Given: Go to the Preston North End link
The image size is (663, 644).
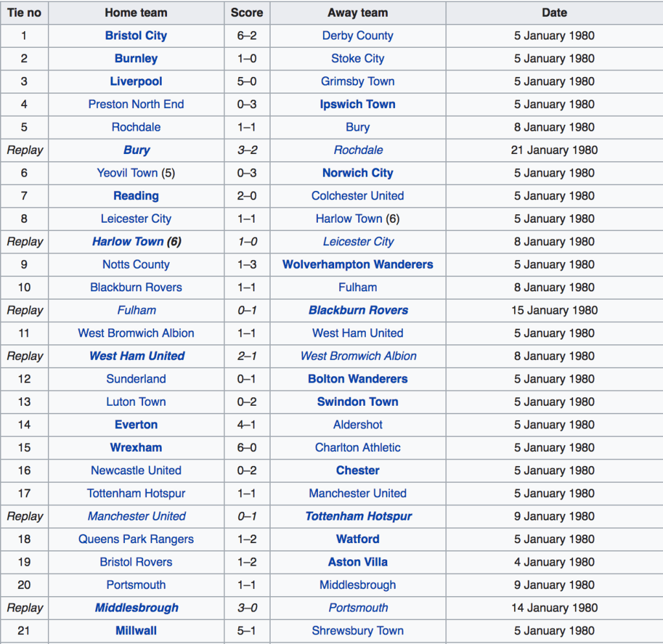Looking at the screenshot, I should pyautogui.click(x=136, y=104).
